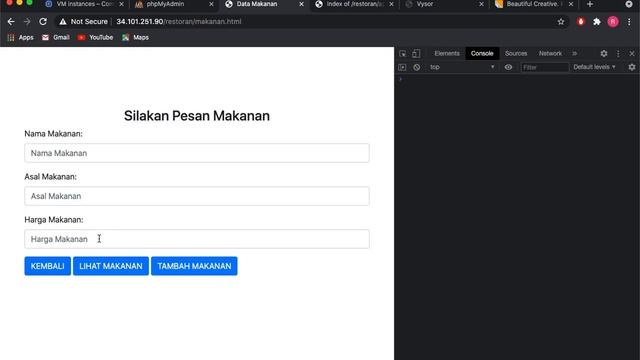Open the red extension icon in toolbar
640x360 pixels.
click(x=581, y=22)
